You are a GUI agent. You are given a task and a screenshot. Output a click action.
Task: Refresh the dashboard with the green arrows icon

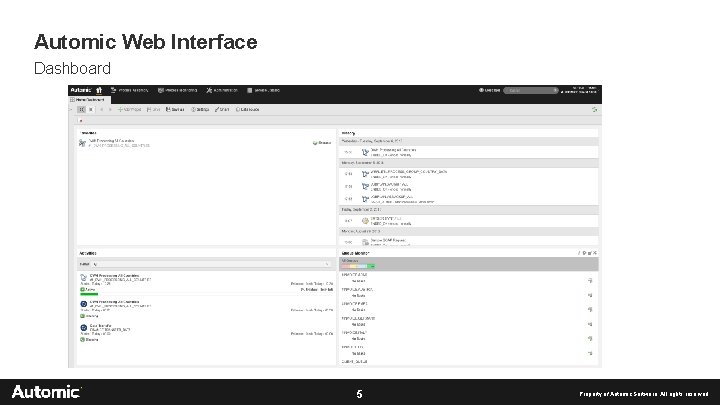pos(595,110)
